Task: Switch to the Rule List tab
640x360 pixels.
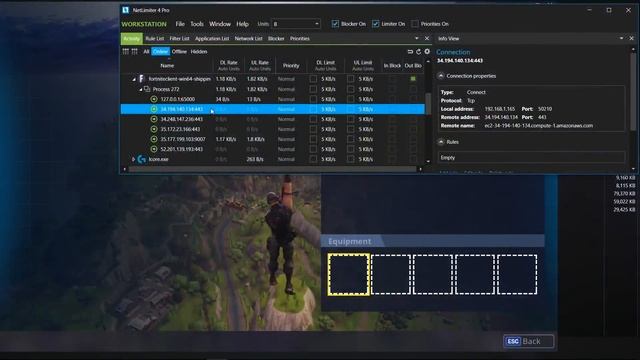Action: coord(155,38)
